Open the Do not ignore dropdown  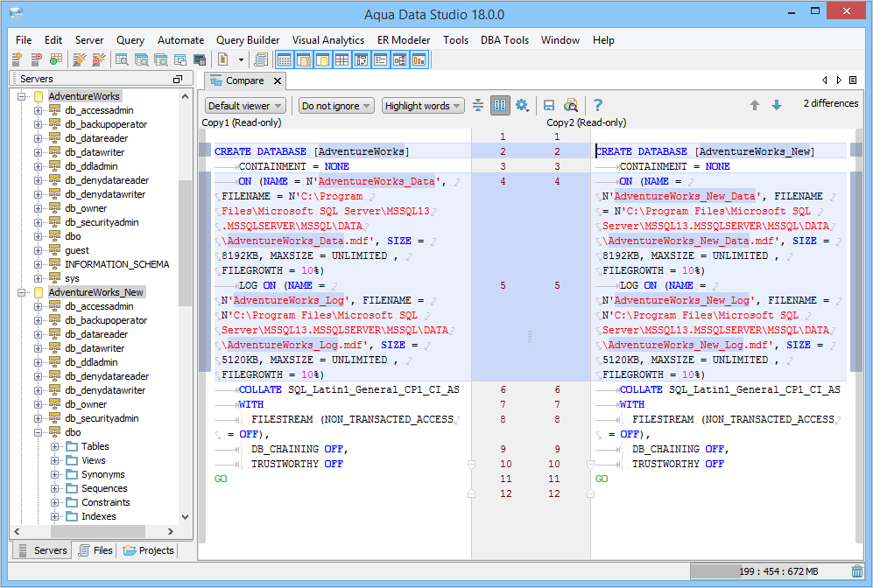(x=336, y=106)
